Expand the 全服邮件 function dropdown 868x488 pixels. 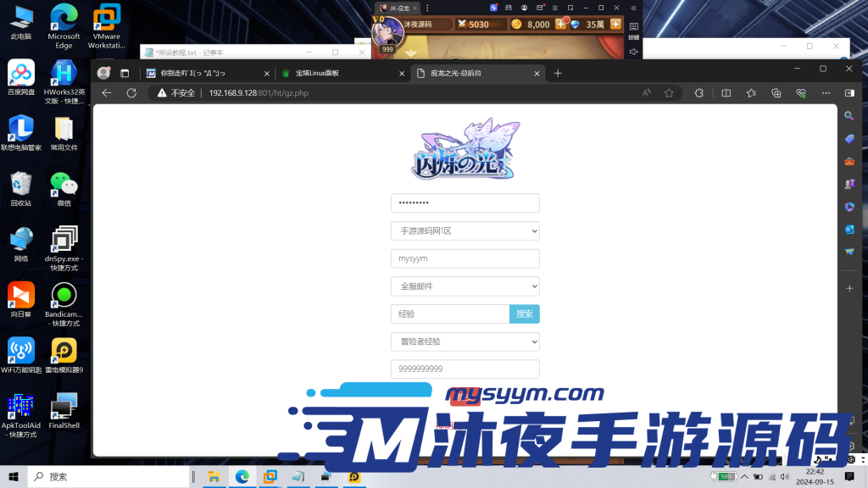(465, 286)
